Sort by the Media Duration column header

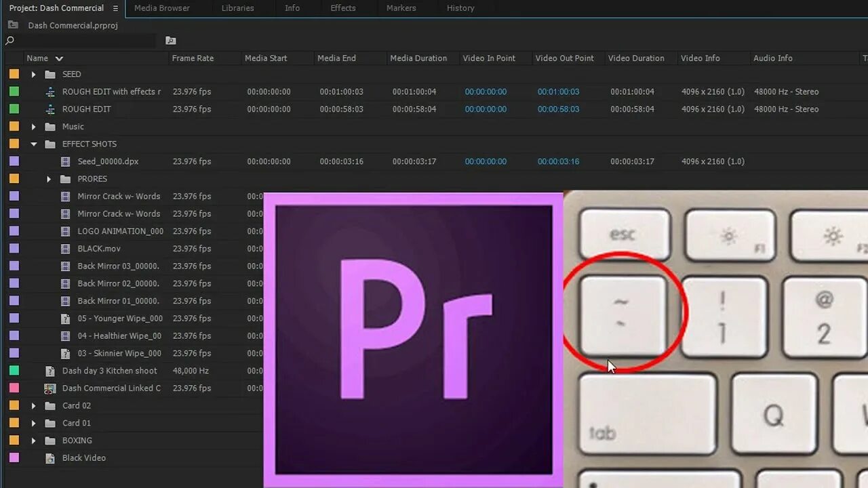(x=418, y=58)
